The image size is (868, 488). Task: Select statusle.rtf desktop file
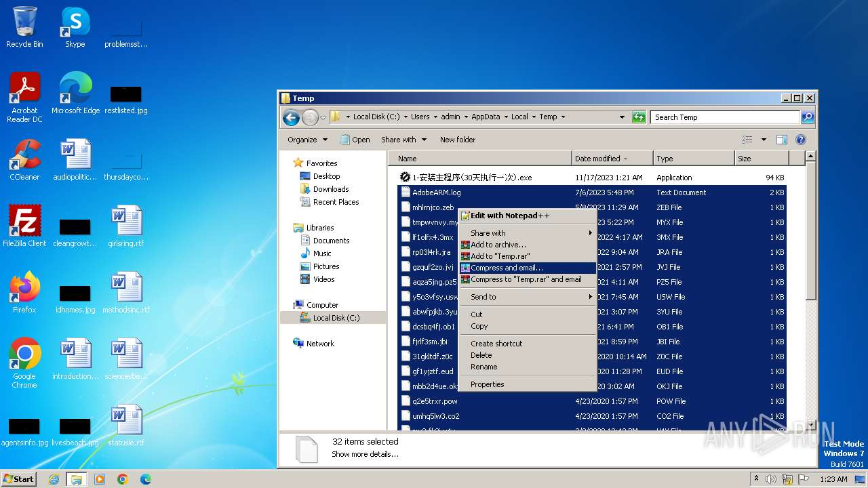coord(126,426)
